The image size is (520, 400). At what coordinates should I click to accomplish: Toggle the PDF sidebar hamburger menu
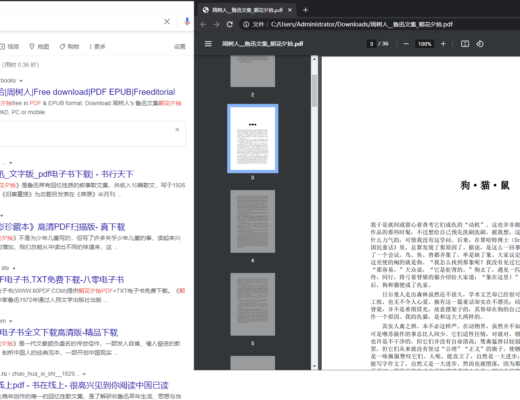[x=208, y=44]
